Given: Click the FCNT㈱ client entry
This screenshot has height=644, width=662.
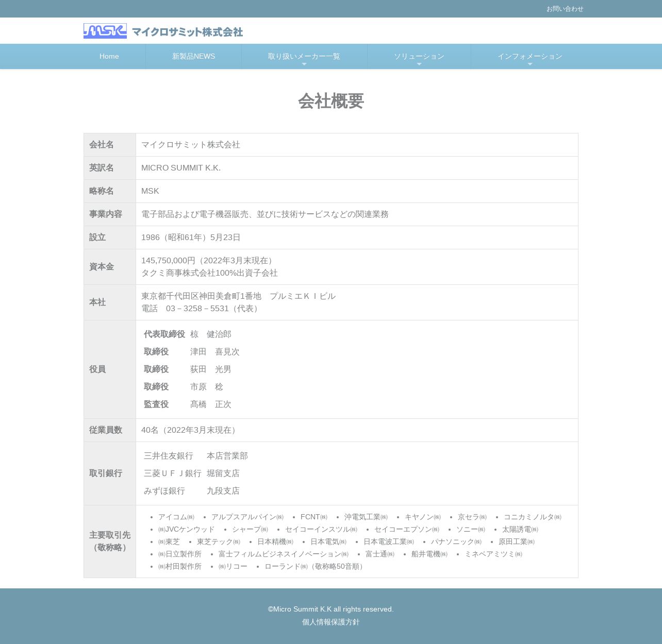Looking at the screenshot, I should [314, 517].
